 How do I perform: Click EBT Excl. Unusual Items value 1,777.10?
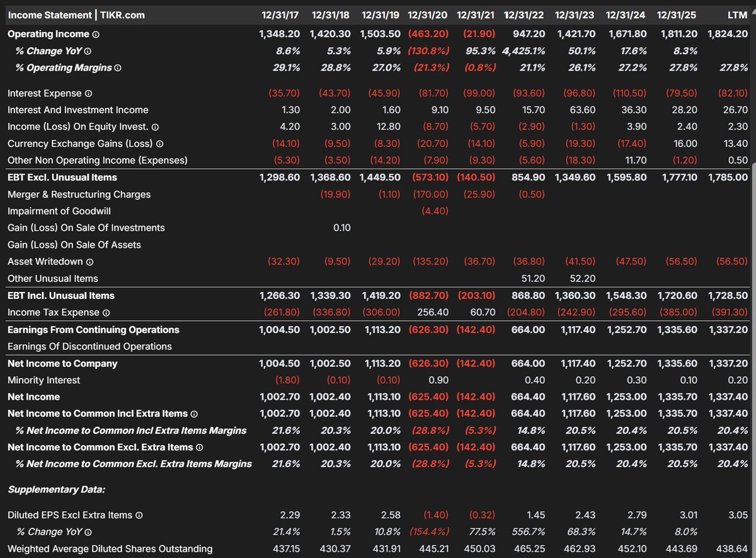pos(678,177)
